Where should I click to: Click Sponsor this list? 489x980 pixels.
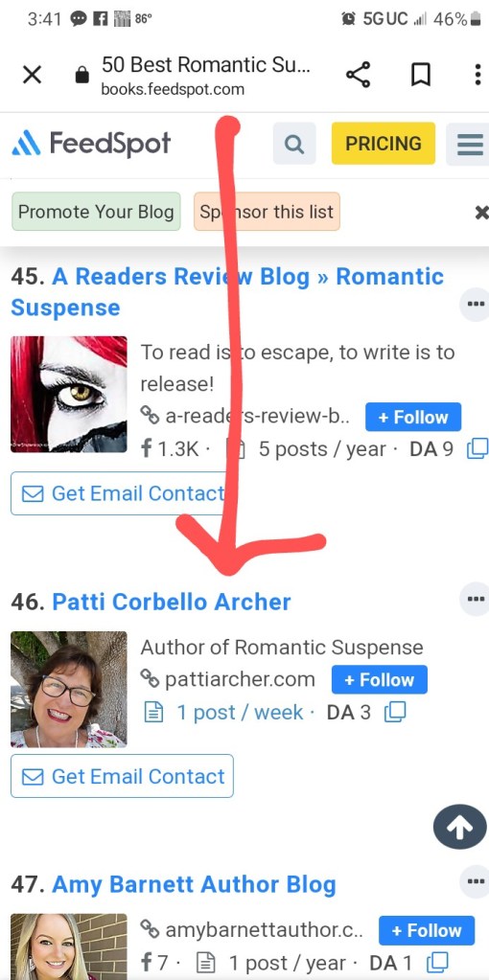[267, 212]
